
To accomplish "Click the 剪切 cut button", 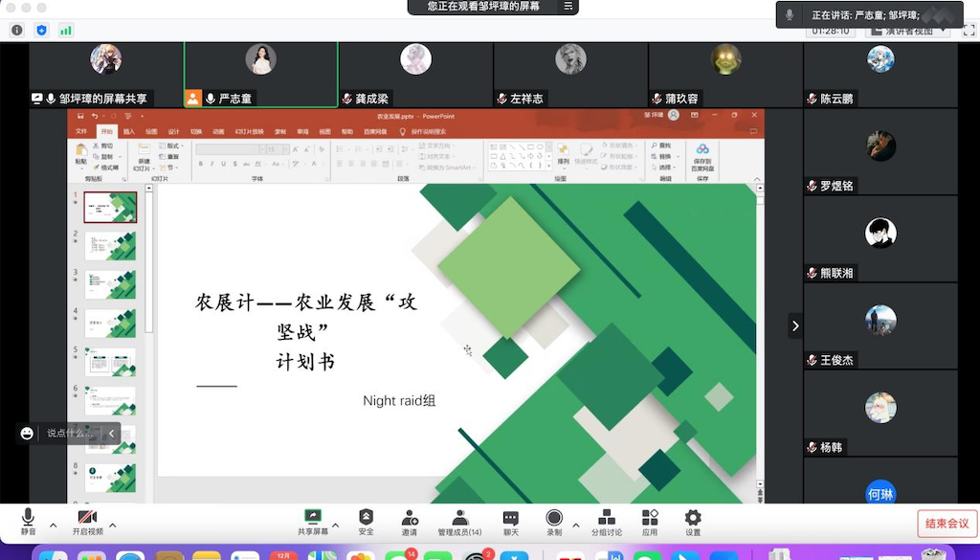I will (x=103, y=146).
